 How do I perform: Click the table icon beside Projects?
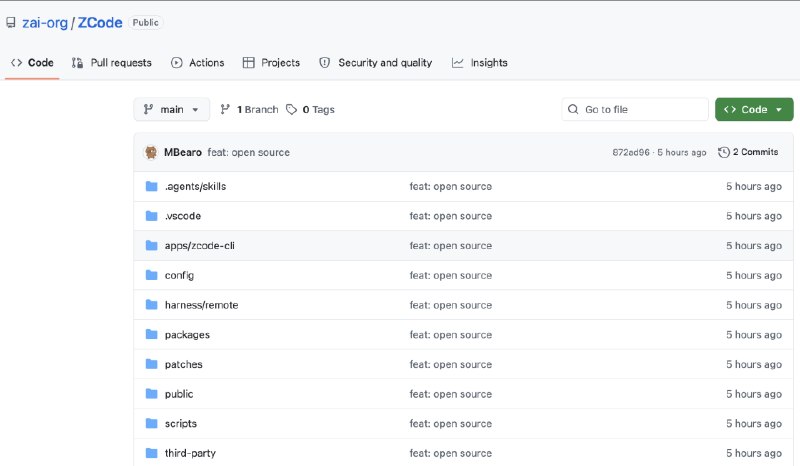pyautogui.click(x=248, y=63)
